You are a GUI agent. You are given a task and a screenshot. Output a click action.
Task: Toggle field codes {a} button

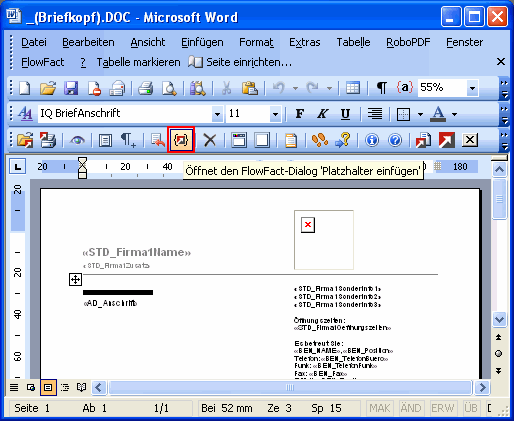point(405,88)
